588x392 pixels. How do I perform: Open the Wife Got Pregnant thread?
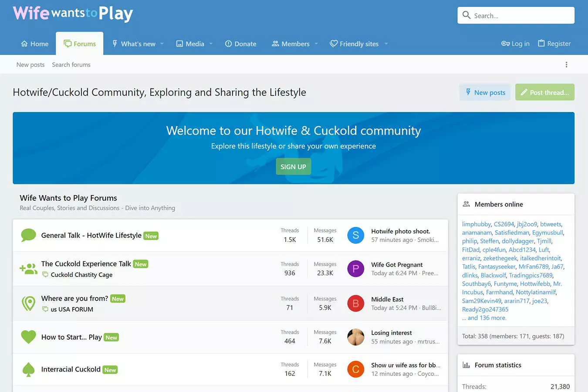[397, 265]
